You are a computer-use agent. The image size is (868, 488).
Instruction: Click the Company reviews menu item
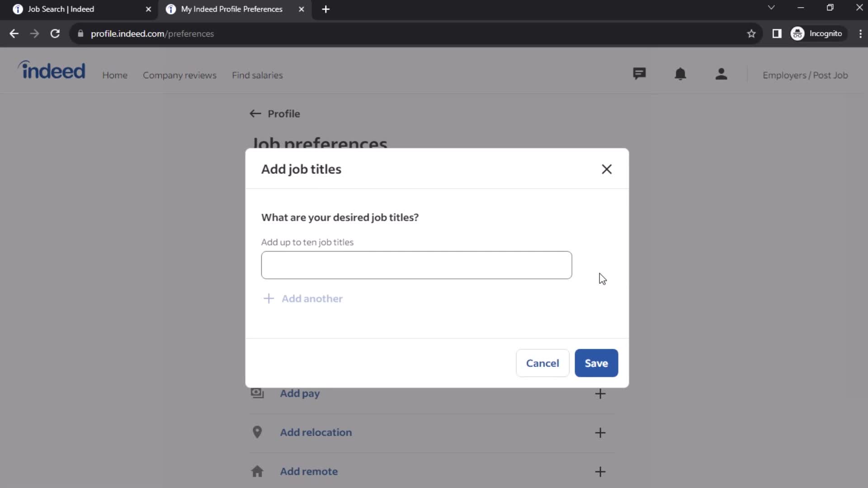[x=180, y=75]
